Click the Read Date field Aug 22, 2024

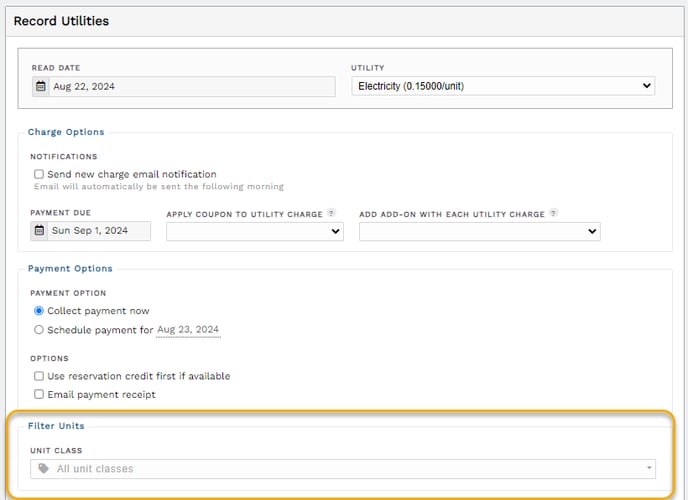183,86
